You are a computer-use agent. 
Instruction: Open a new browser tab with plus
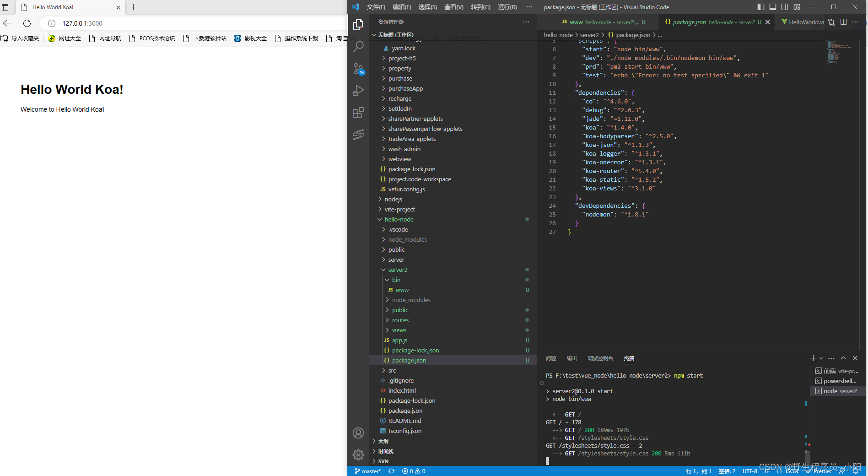point(134,7)
